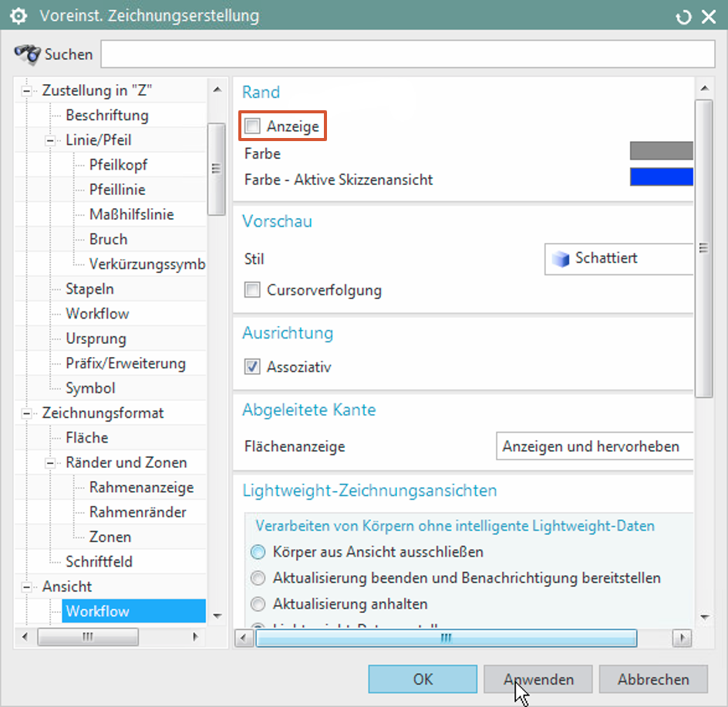Open the blue Aktive Skizzenansicht color swatch
Screen dimensions: 728x707
pyautogui.click(x=661, y=177)
